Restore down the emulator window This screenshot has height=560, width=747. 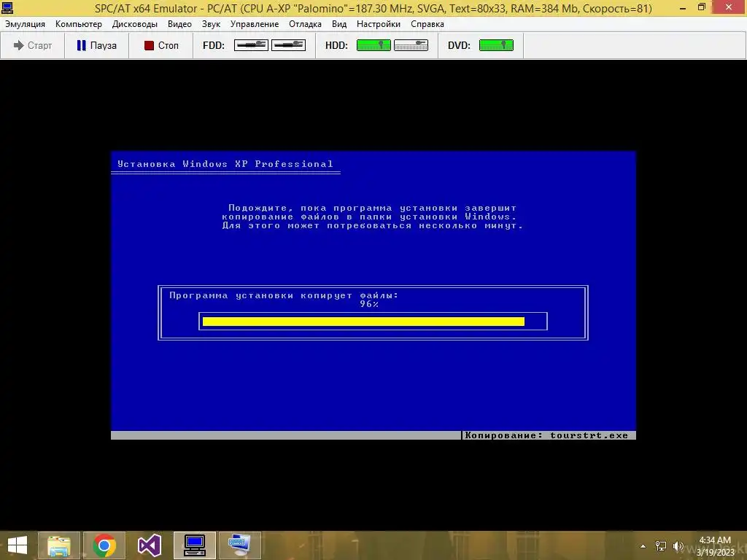pos(701,7)
